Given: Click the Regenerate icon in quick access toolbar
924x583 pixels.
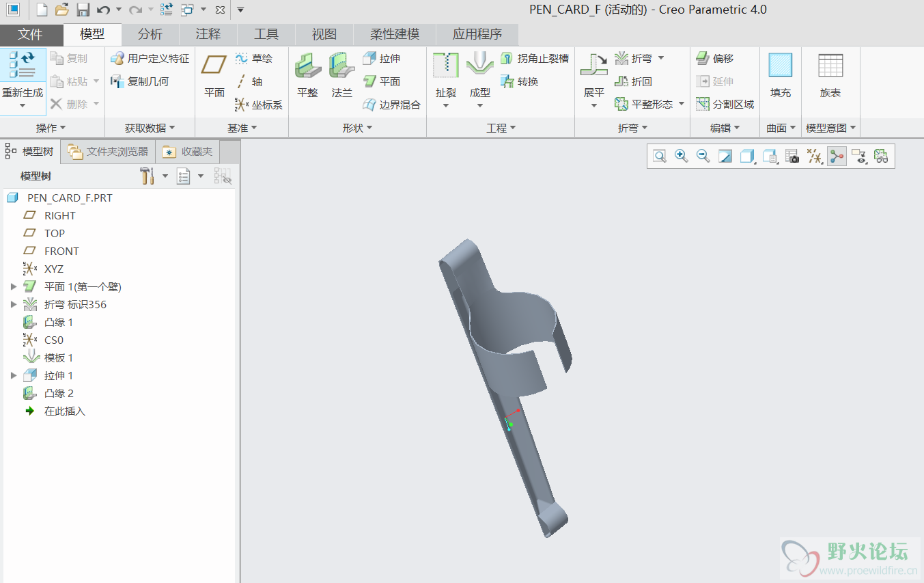Looking at the screenshot, I should 167,10.
